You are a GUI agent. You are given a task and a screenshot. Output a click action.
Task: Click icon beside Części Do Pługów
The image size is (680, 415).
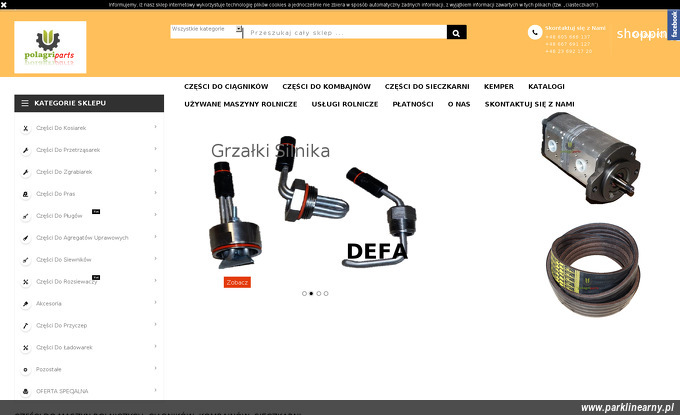tap(26, 216)
